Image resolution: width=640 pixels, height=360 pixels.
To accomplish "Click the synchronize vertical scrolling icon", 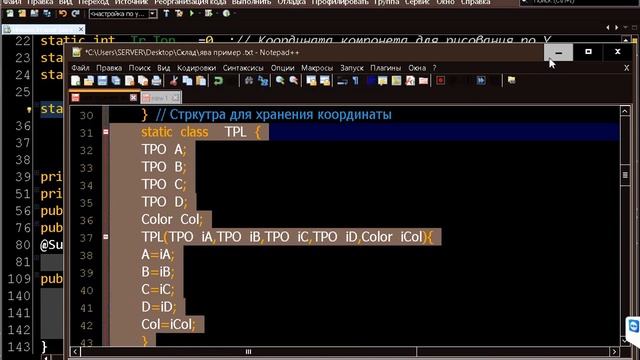I will coord(311,81).
